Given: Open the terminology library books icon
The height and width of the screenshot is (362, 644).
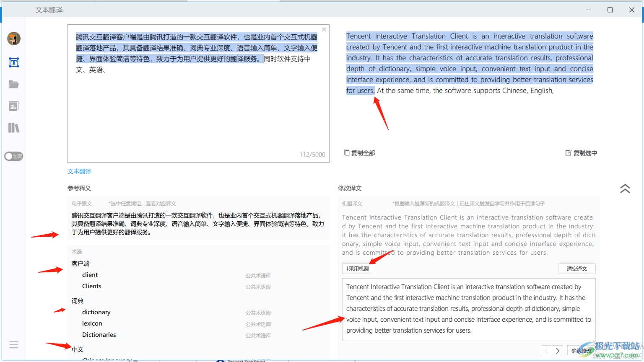Looking at the screenshot, I should [x=14, y=128].
